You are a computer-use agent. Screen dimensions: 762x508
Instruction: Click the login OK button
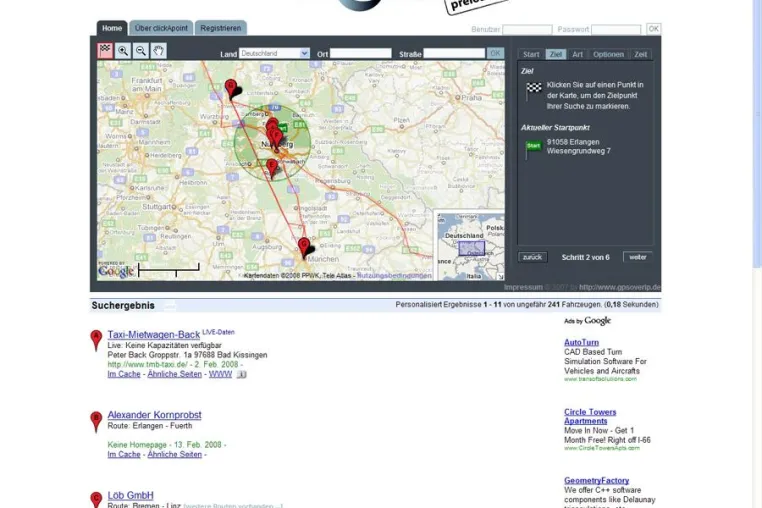[654, 29]
